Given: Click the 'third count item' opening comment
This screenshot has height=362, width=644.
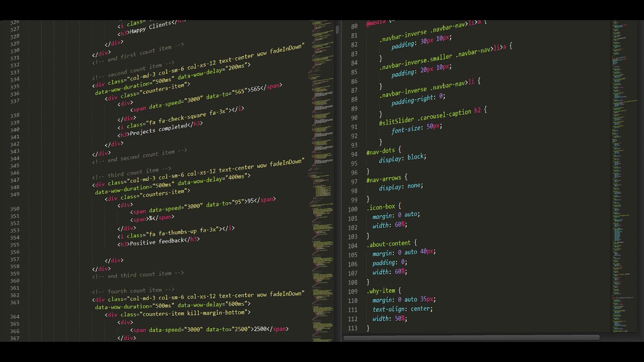Looking at the screenshot, I should [x=132, y=172].
